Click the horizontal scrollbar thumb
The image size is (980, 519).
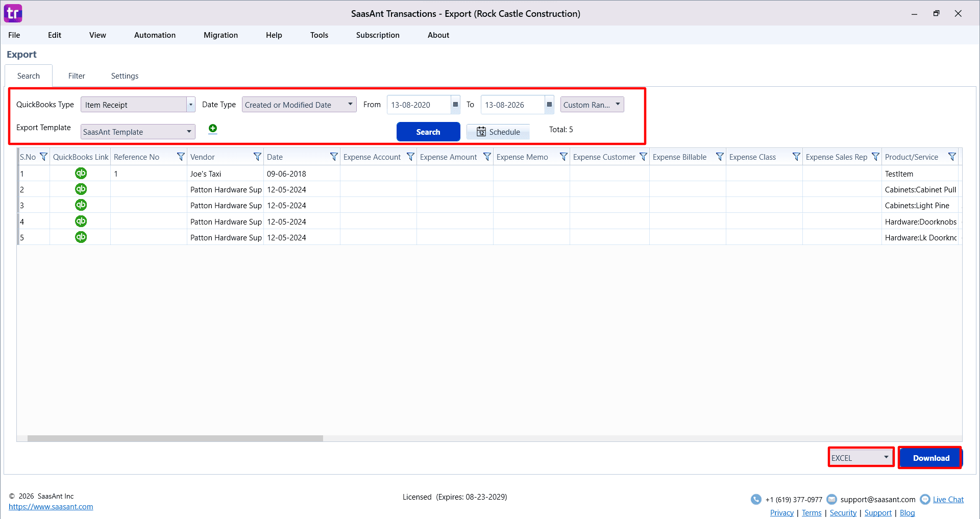(175, 438)
